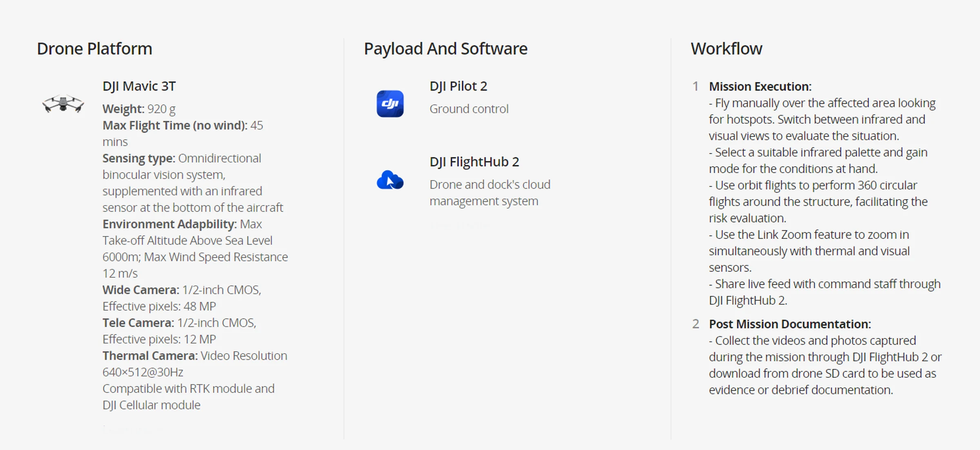Viewport: 980px width, 450px height.
Task: Click the Max Flight Time specification label
Action: point(174,125)
